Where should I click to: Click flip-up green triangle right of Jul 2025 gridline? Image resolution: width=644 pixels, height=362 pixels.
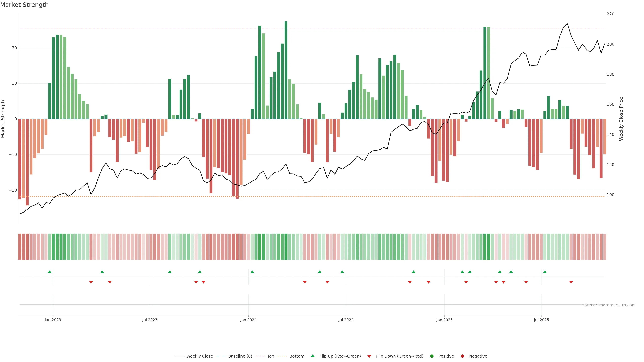pyautogui.click(x=545, y=272)
